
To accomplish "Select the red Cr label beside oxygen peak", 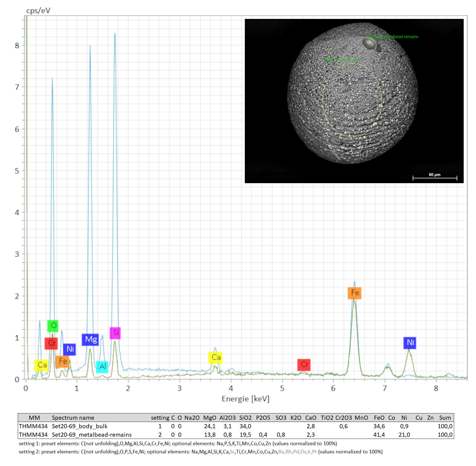I will (x=51, y=343).
